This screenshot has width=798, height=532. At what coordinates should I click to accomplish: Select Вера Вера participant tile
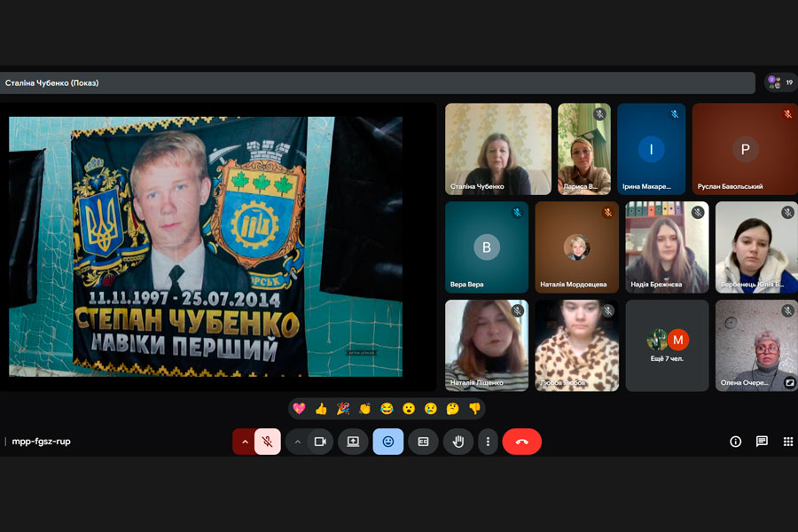487,247
